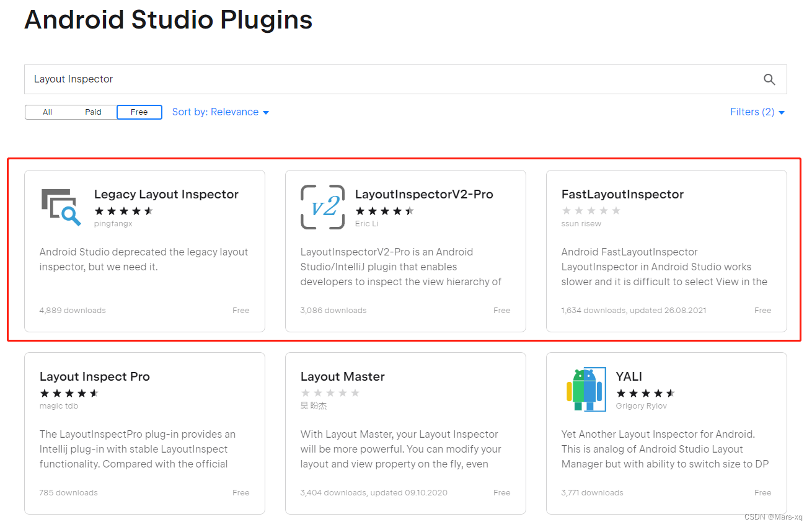812x527 pixels.
Task: Click the 3,404 downloads, updated 09.10.2020 text
Action: [374, 493]
